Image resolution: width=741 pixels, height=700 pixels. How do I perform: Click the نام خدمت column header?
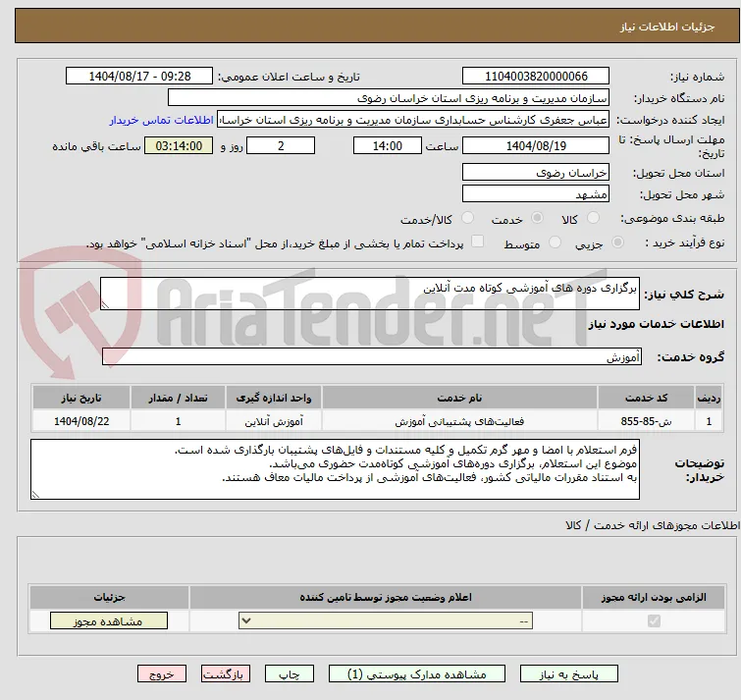point(459,398)
